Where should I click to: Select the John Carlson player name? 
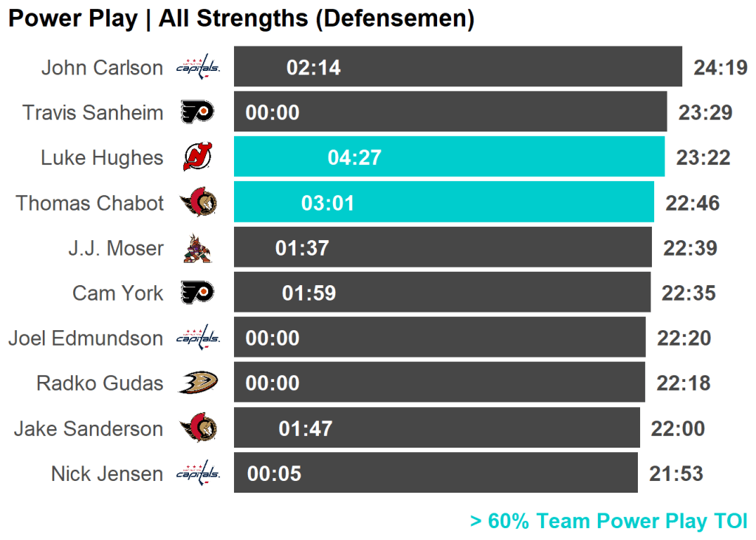coord(102,68)
